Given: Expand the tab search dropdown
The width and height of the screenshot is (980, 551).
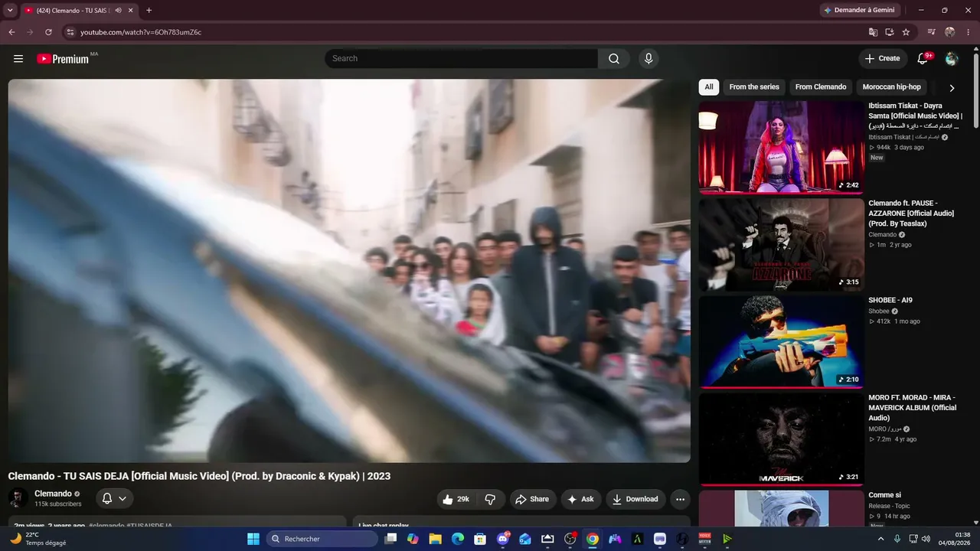Looking at the screenshot, I should point(11,11).
